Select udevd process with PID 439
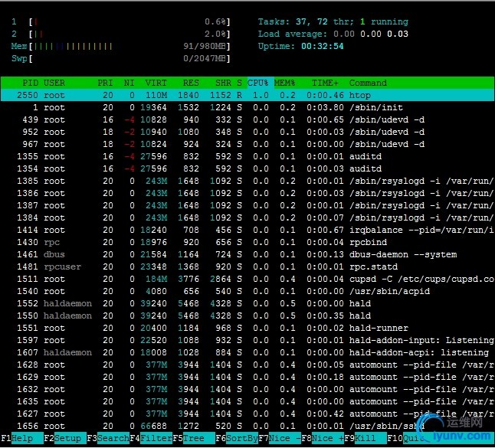 tap(247, 120)
